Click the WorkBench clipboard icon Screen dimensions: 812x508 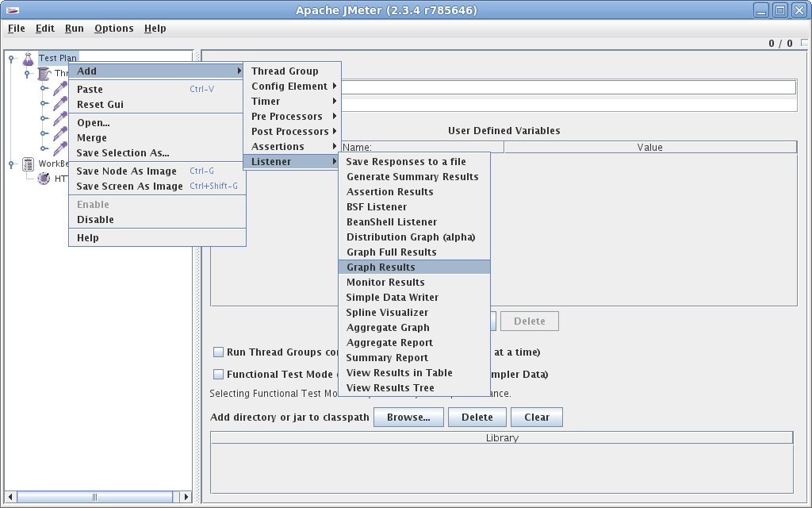pyautogui.click(x=28, y=164)
